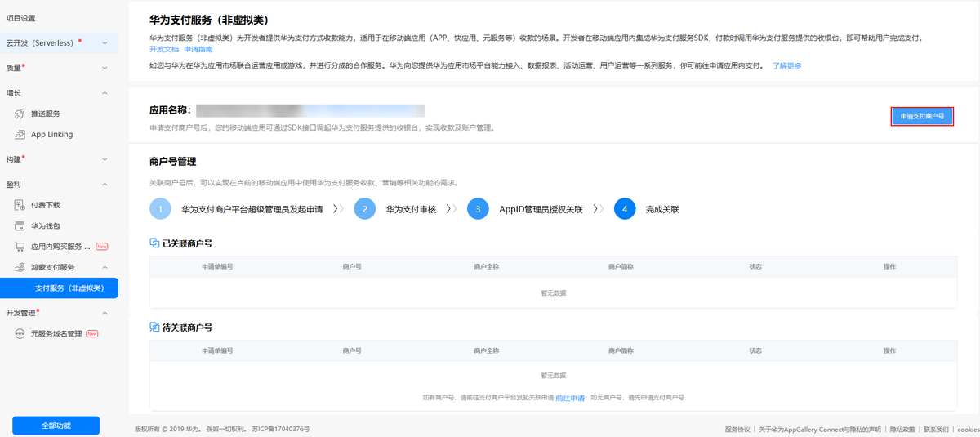
Task: Expand the 质量 sidebar section chevron
Action: [x=105, y=68]
